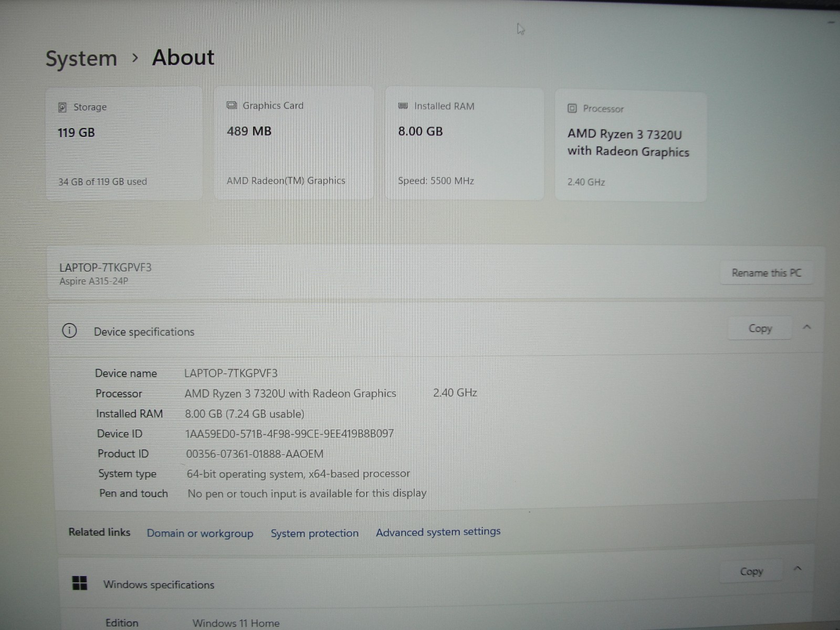
Task: Click the Device ID label
Action: (120, 434)
